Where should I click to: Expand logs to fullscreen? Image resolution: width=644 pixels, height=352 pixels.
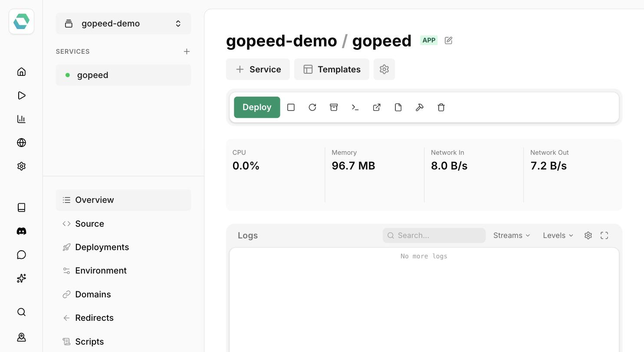[605, 235]
